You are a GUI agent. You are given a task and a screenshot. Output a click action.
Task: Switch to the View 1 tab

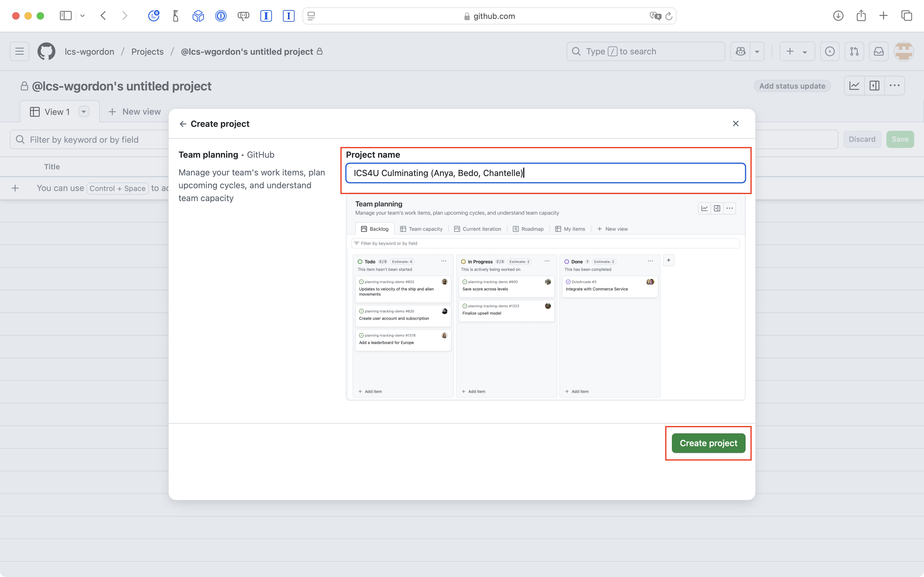coord(57,112)
